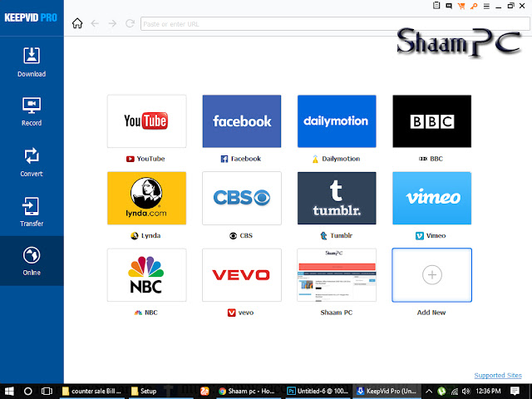Open the Record section in sidebar
532x399 pixels.
(x=32, y=112)
